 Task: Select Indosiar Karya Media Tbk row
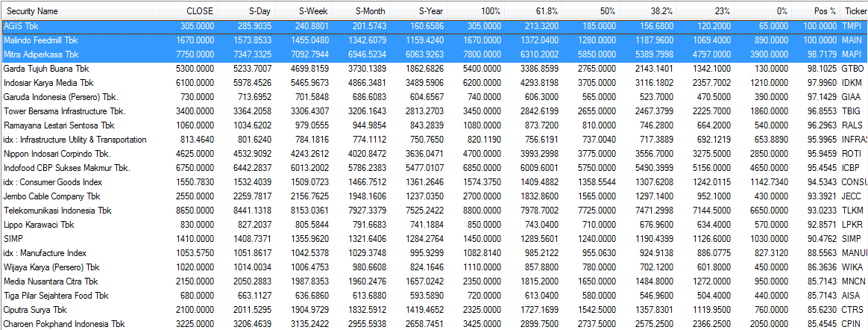coord(434,83)
